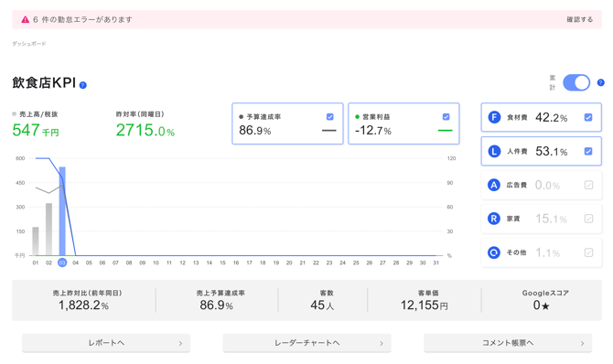Click chevron arrow on コメント帳票へ button
613x364 pixels.
point(583,343)
